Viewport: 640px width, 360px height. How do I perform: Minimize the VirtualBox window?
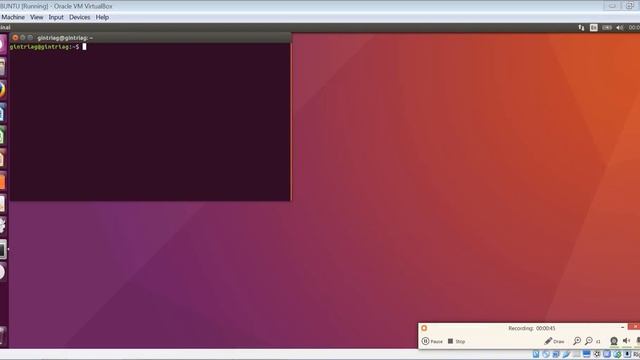tap(612, 6)
